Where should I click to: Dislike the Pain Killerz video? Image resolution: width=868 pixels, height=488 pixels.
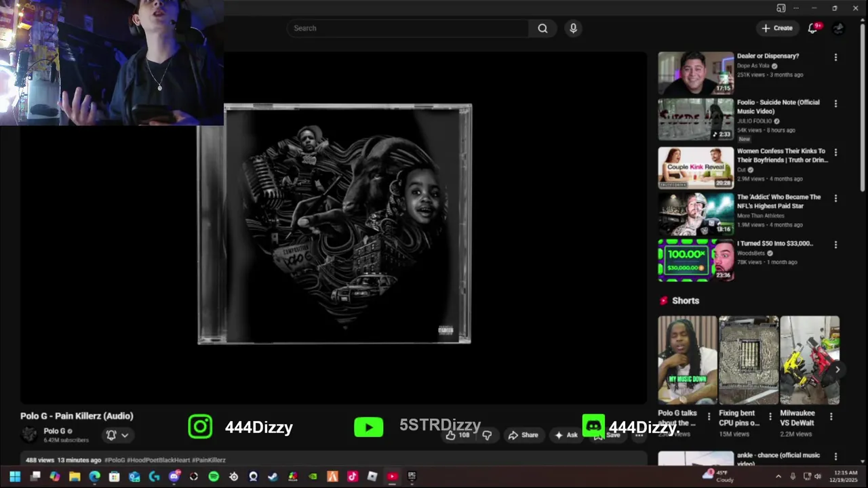click(x=487, y=435)
